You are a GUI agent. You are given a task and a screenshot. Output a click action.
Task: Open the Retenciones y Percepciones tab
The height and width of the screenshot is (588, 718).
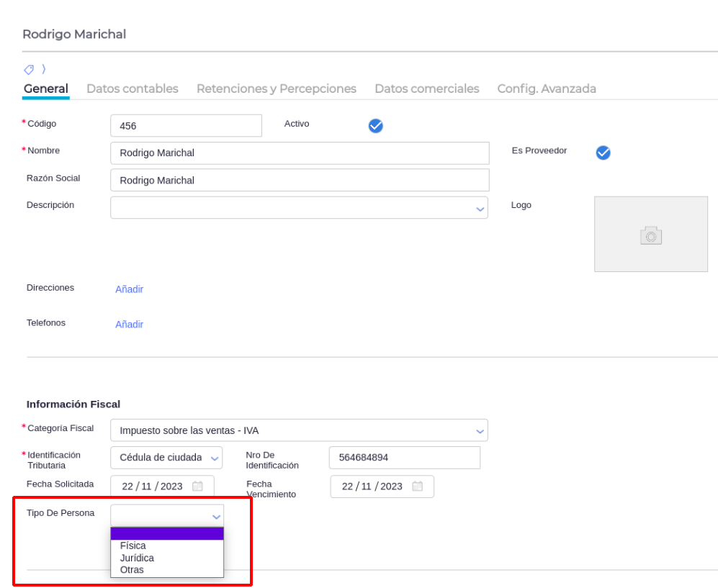[276, 89]
